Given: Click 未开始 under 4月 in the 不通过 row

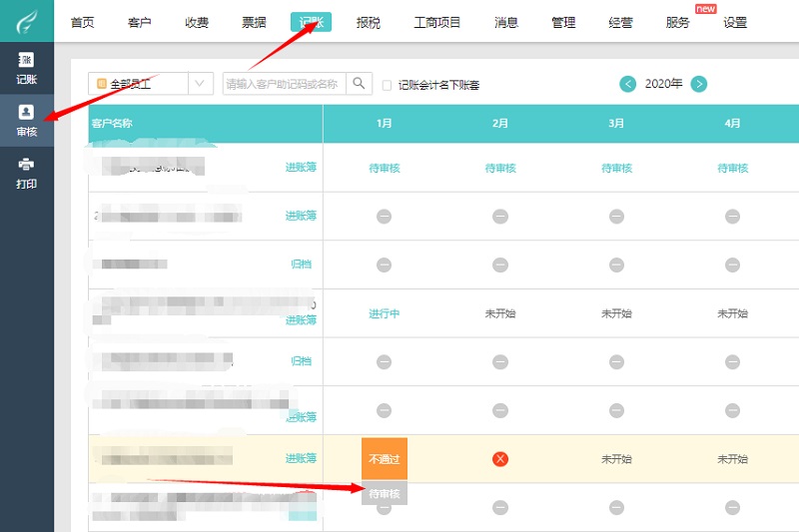Looking at the screenshot, I should (733, 459).
